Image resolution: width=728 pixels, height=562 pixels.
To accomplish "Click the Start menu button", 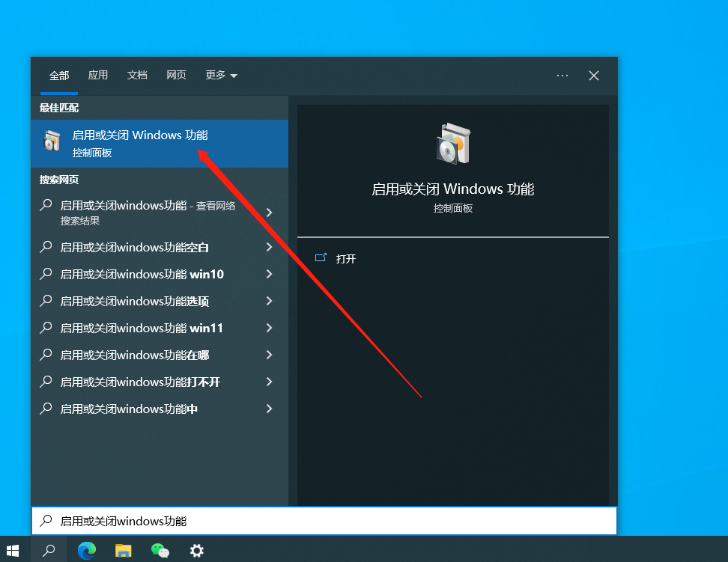I will [13, 550].
